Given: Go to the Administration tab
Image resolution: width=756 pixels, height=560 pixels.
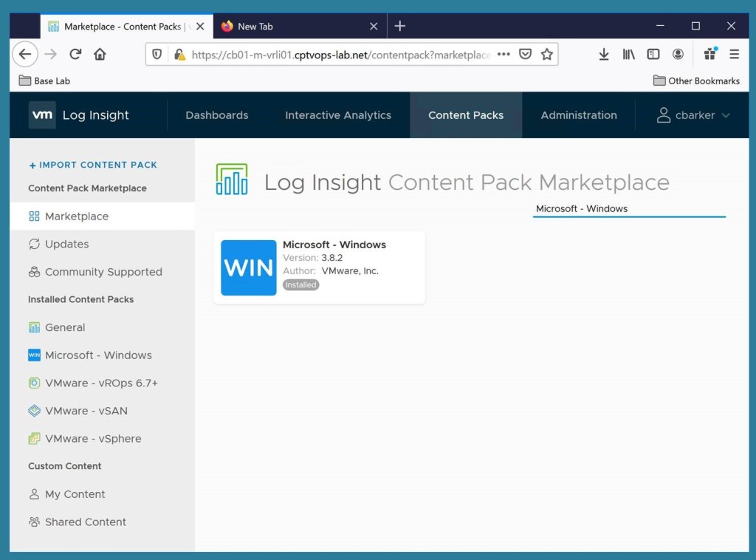Looking at the screenshot, I should [578, 115].
